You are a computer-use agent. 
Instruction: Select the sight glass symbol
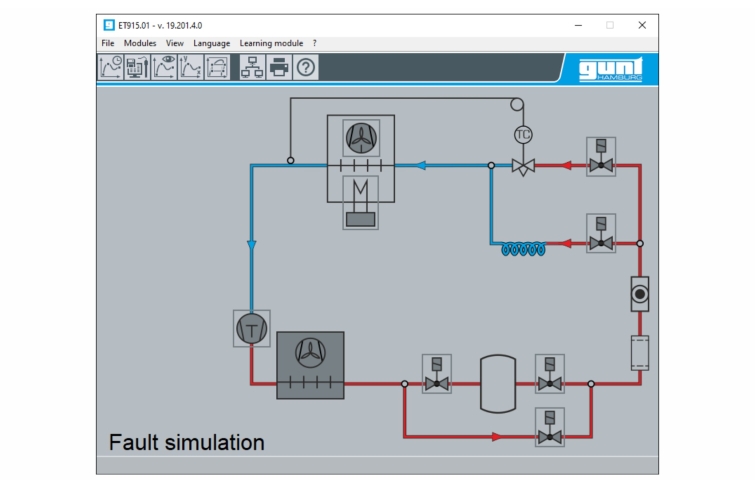tap(640, 294)
